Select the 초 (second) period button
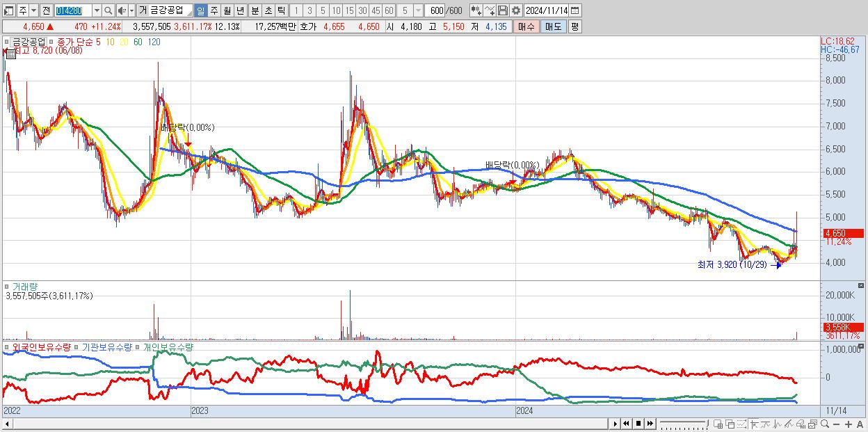 pyautogui.click(x=268, y=10)
